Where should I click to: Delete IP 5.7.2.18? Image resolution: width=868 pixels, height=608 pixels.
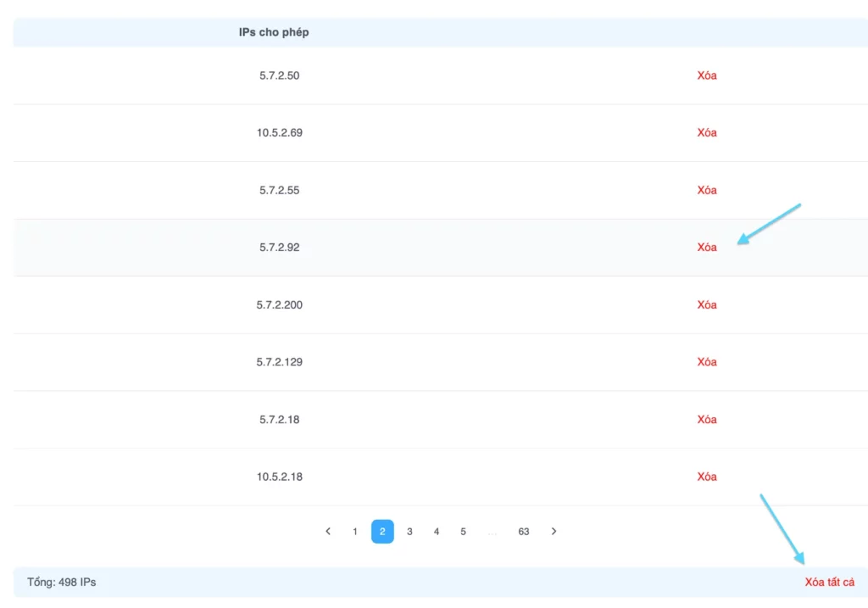coord(707,420)
